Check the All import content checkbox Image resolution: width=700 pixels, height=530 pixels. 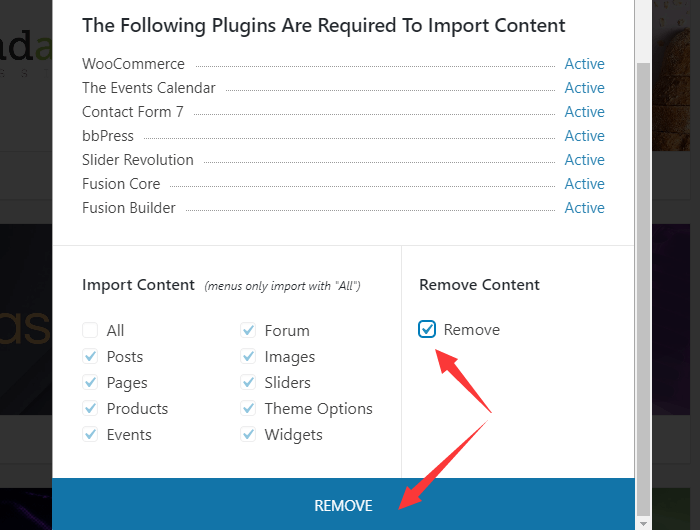click(x=90, y=331)
